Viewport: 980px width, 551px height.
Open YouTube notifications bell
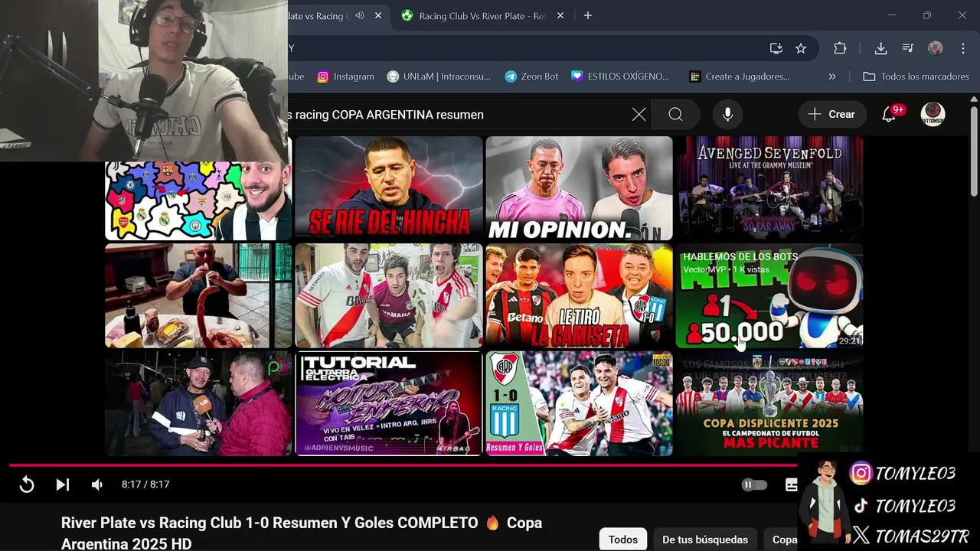(889, 115)
